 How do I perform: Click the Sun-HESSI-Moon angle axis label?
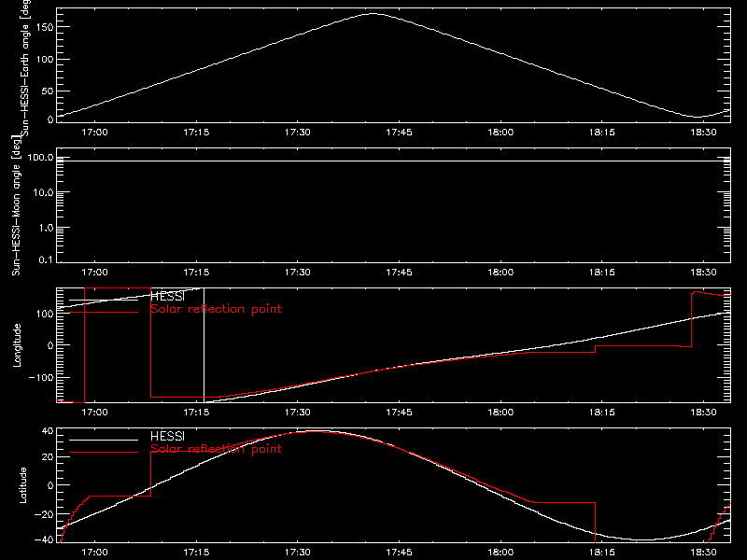(16, 205)
